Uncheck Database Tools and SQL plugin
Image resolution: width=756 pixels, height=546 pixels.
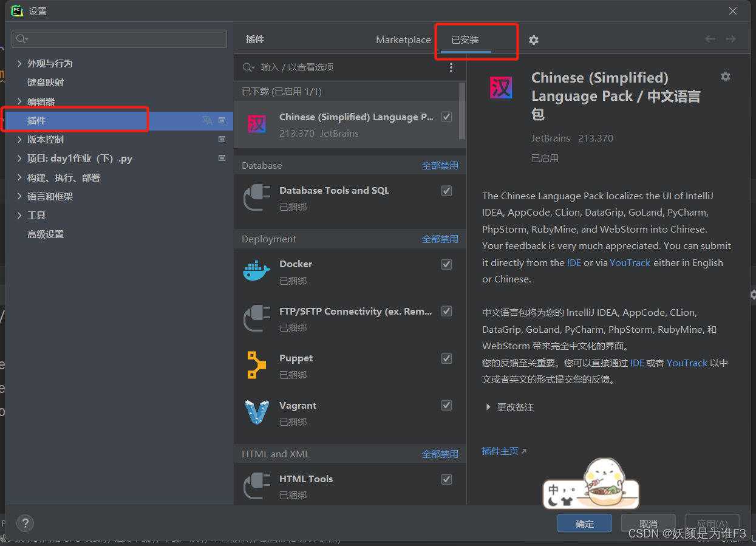(446, 191)
